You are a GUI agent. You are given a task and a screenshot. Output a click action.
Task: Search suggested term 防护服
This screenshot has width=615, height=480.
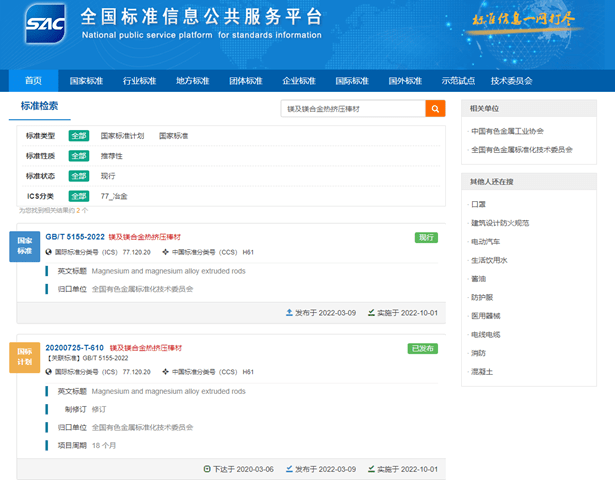point(482,297)
